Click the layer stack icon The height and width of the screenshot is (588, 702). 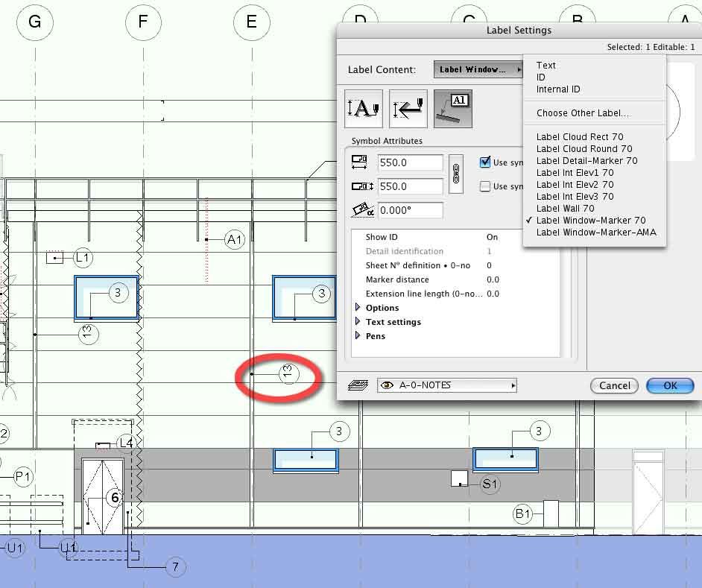point(358,385)
